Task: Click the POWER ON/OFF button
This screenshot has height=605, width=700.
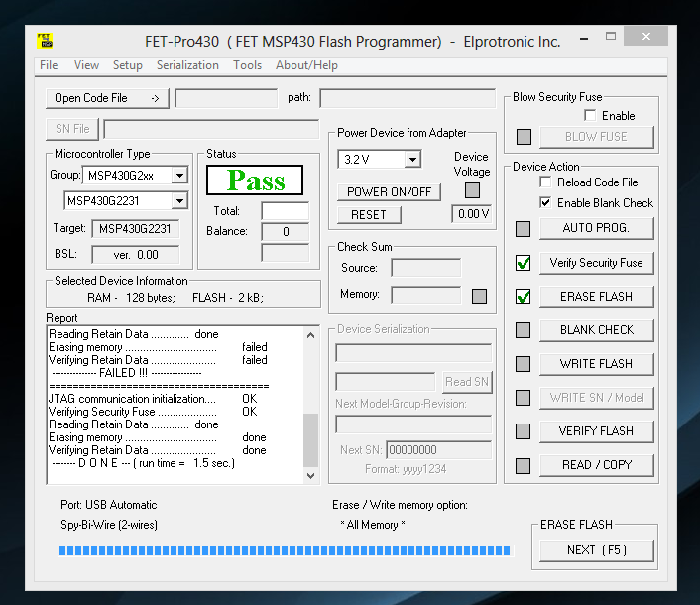Action: [389, 192]
